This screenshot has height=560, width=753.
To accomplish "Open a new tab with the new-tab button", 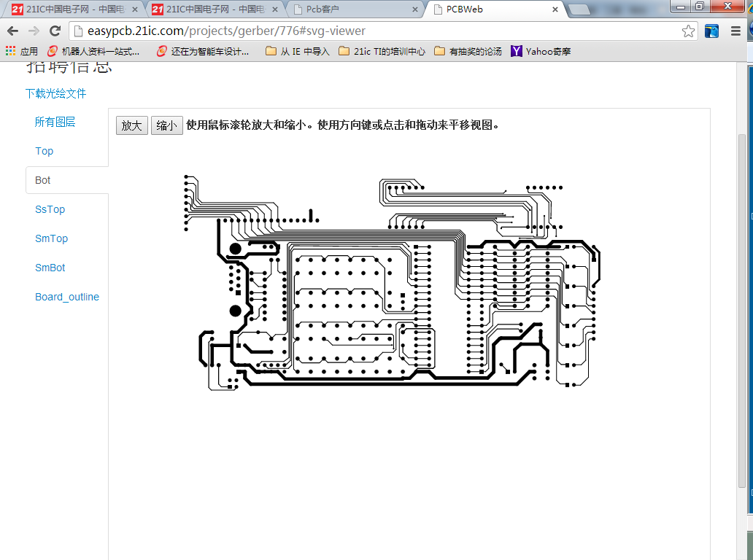I will pos(579,9).
